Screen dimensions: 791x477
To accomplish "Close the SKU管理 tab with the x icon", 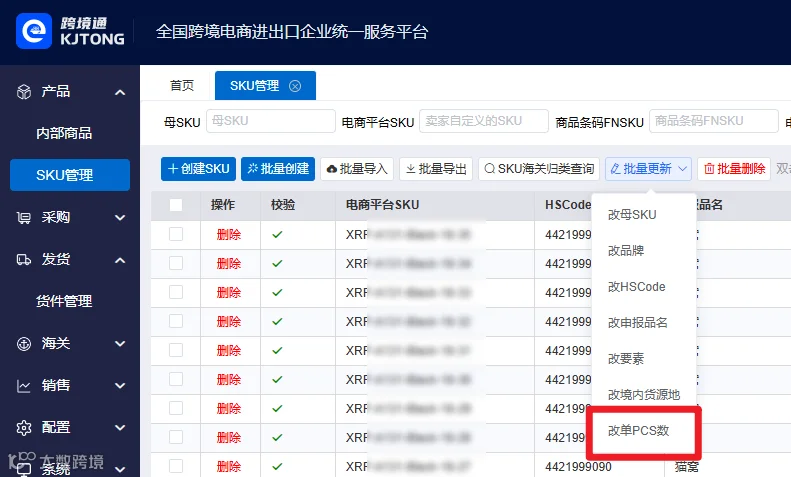I will [295, 86].
